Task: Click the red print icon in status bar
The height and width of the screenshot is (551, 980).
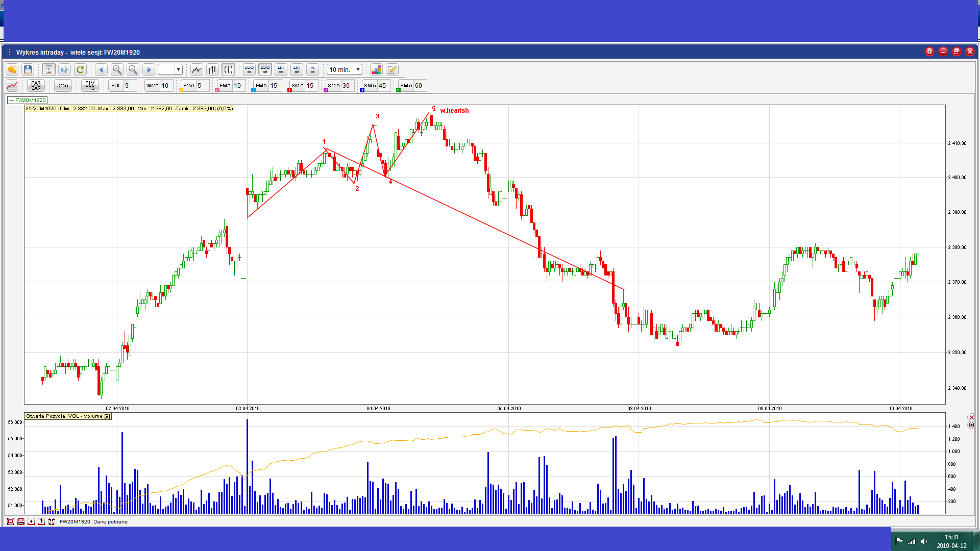Action: 21,521
